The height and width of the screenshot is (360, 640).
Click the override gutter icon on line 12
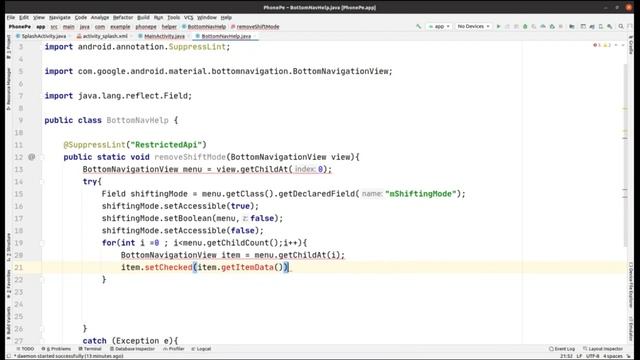(x=31, y=157)
